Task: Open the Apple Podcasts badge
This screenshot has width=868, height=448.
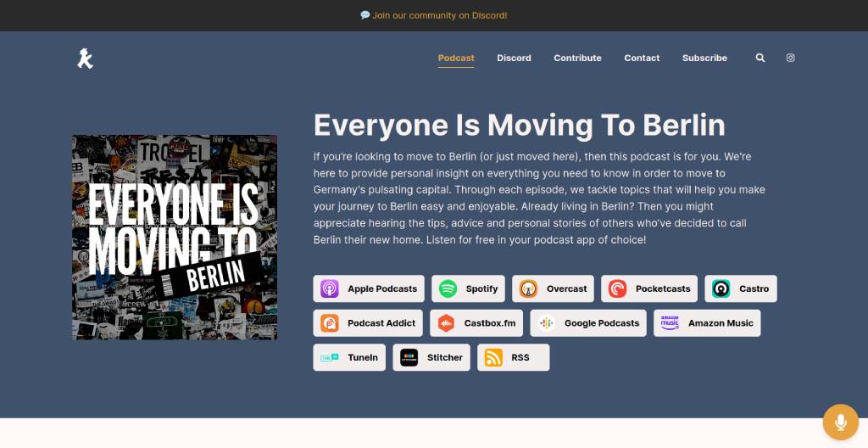Action: click(x=369, y=288)
